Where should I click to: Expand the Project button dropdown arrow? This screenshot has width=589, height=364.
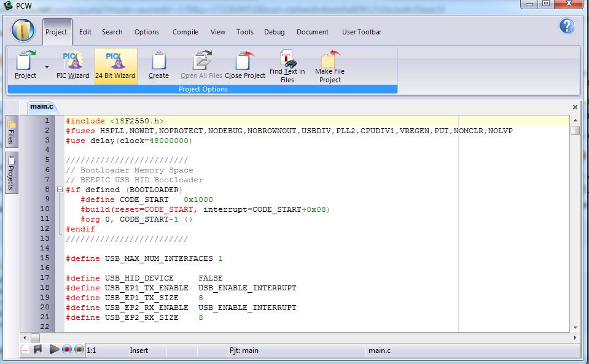point(47,66)
